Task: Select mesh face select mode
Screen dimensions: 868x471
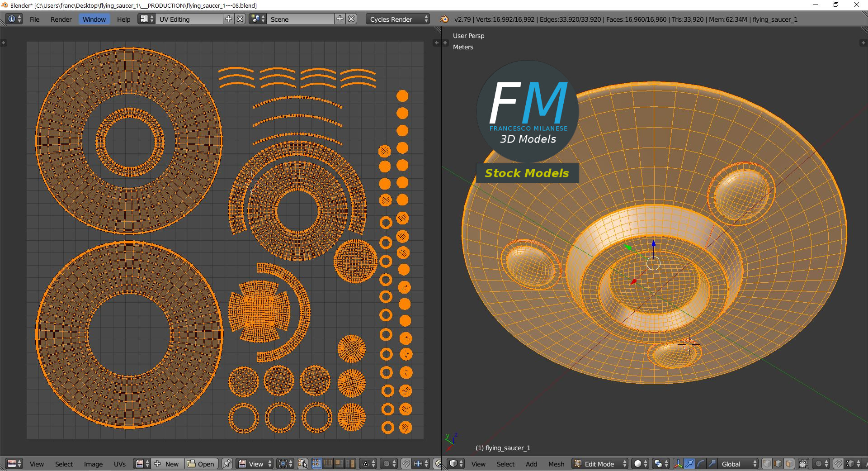Action: (789, 464)
